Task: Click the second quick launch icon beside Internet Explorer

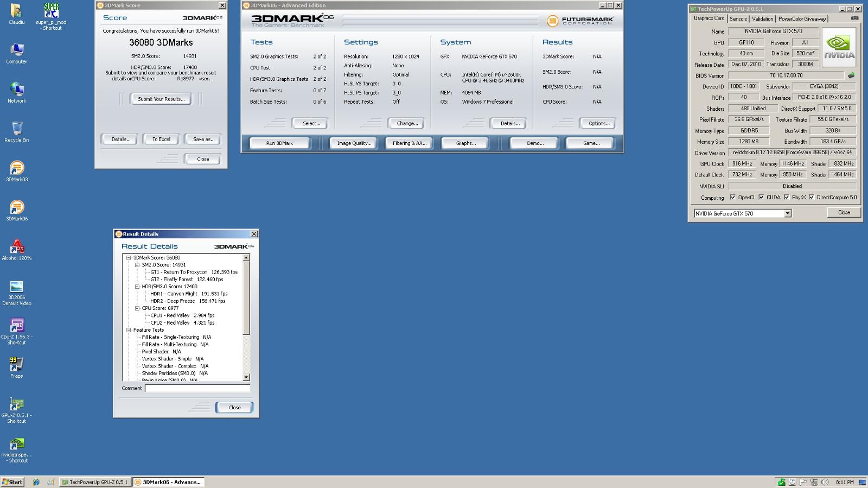Action: pyautogui.click(x=50, y=482)
